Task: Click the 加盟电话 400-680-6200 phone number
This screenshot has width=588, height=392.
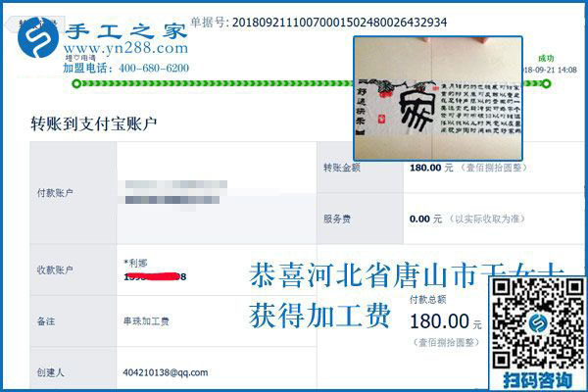Action: (x=126, y=68)
